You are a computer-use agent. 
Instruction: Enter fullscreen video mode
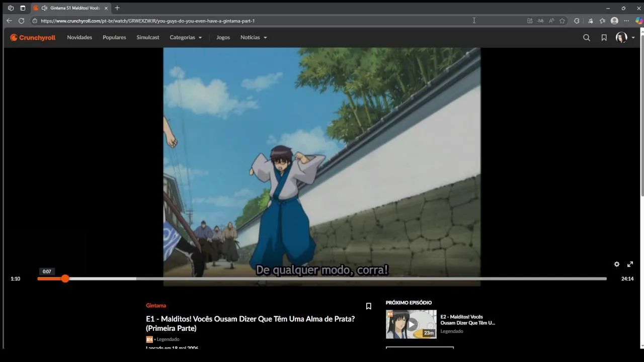tap(630, 264)
